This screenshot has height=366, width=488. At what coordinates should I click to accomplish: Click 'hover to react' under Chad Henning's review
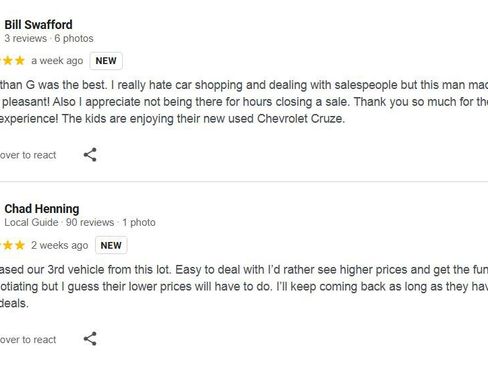pos(28,340)
